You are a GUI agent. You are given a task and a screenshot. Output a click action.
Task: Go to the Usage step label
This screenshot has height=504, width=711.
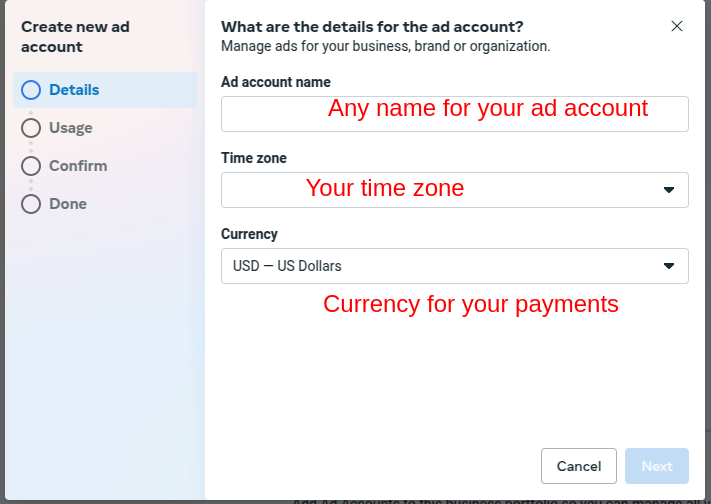(x=71, y=128)
